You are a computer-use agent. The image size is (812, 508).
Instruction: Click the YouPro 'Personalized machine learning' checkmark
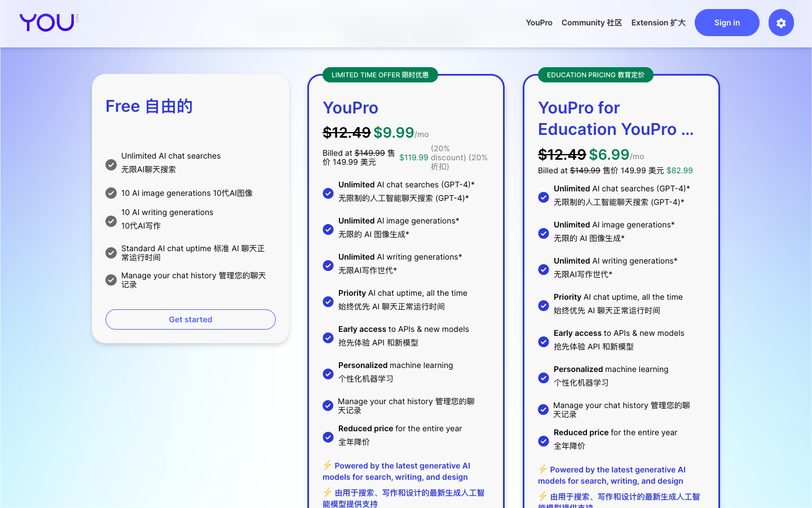point(328,374)
